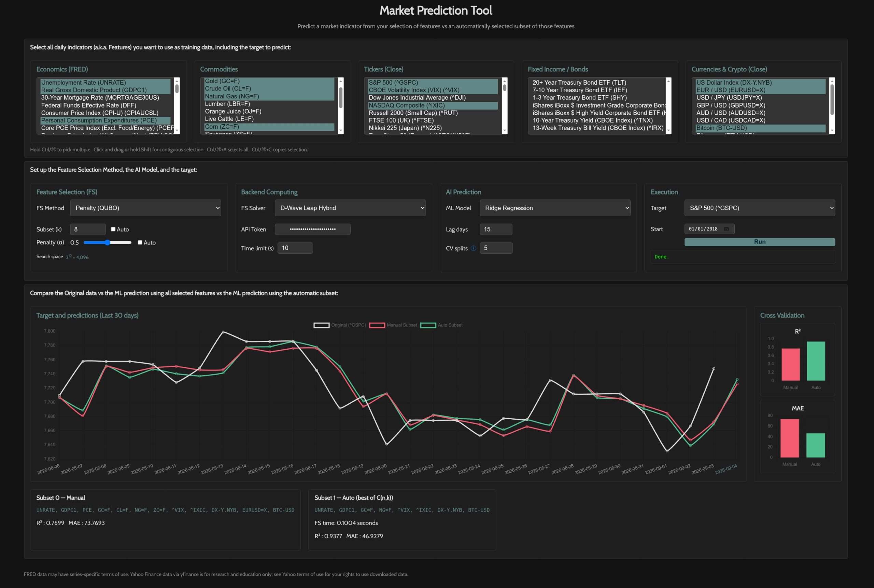Viewport: 874px width, 588px height.
Task: Open the Start date calendar picker icon
Action: (726, 229)
